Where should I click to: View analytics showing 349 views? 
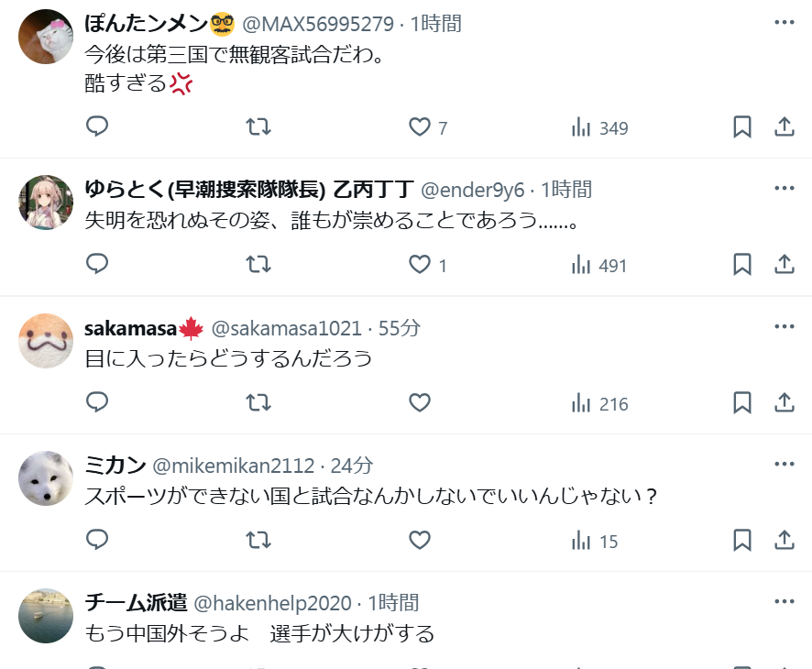[599, 128]
